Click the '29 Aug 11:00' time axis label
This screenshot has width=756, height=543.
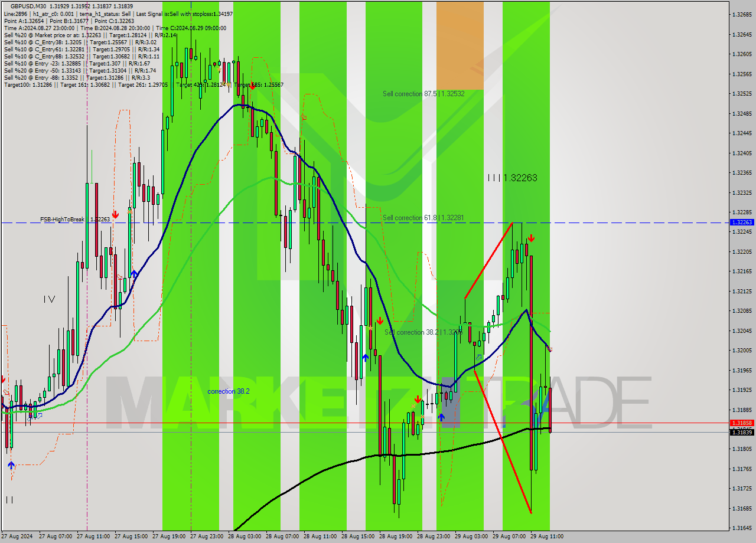pos(548,537)
